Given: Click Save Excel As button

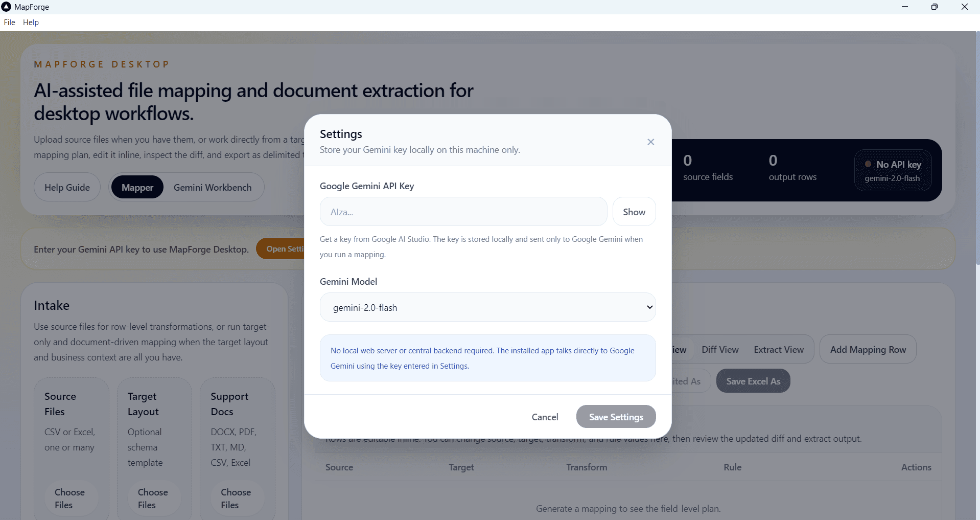Looking at the screenshot, I should [x=753, y=381].
